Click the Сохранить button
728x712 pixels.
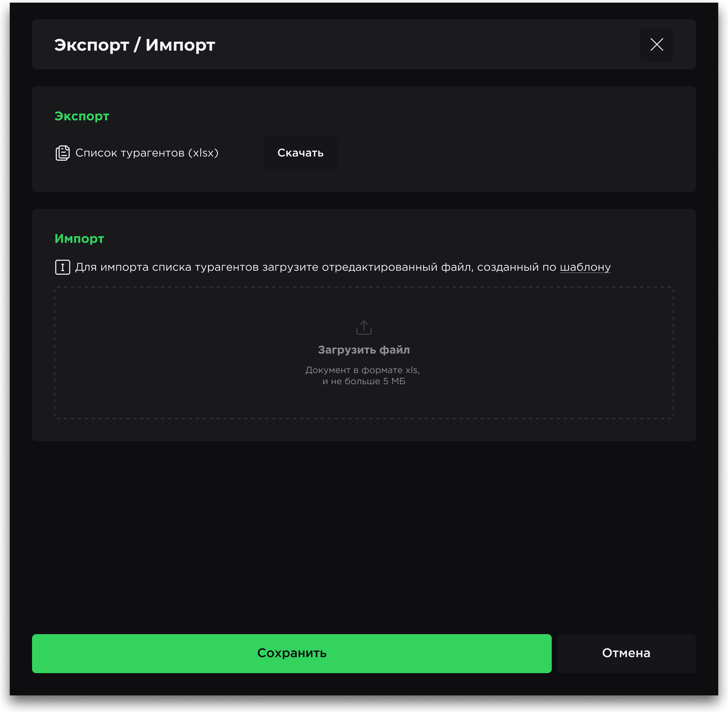click(292, 653)
